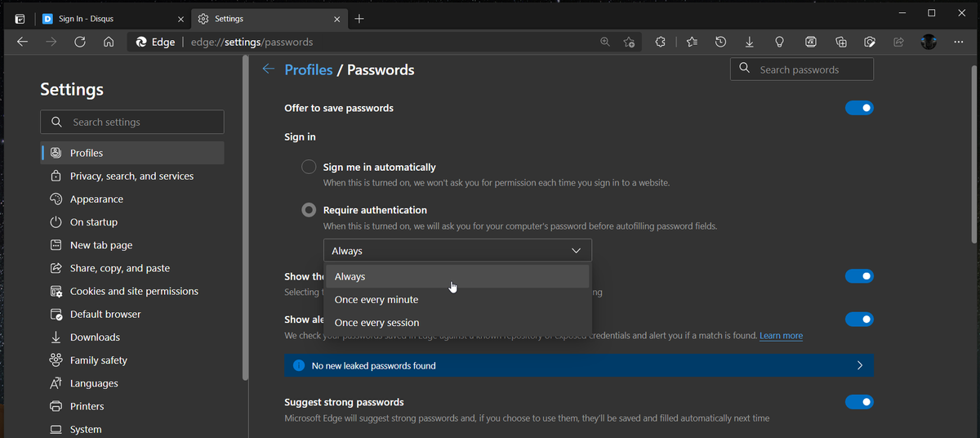Image resolution: width=980 pixels, height=438 pixels.
Task: Click the tab actions menu icon
Action: (x=20, y=18)
